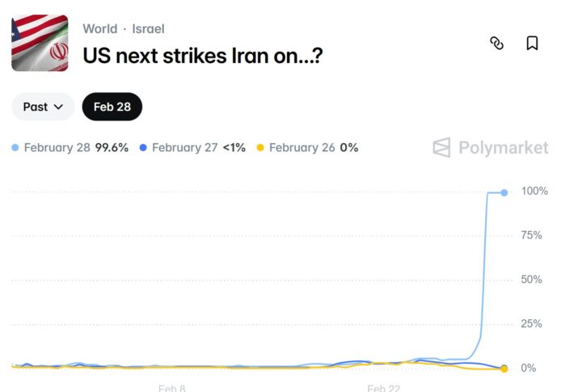The height and width of the screenshot is (392, 561).
Task: Select the February 26 legend label
Action: click(302, 148)
